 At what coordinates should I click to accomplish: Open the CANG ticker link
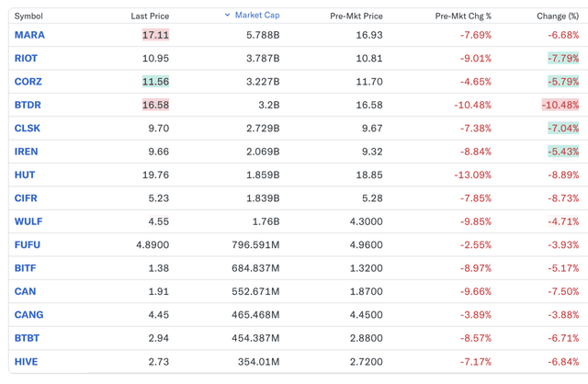coord(29,315)
